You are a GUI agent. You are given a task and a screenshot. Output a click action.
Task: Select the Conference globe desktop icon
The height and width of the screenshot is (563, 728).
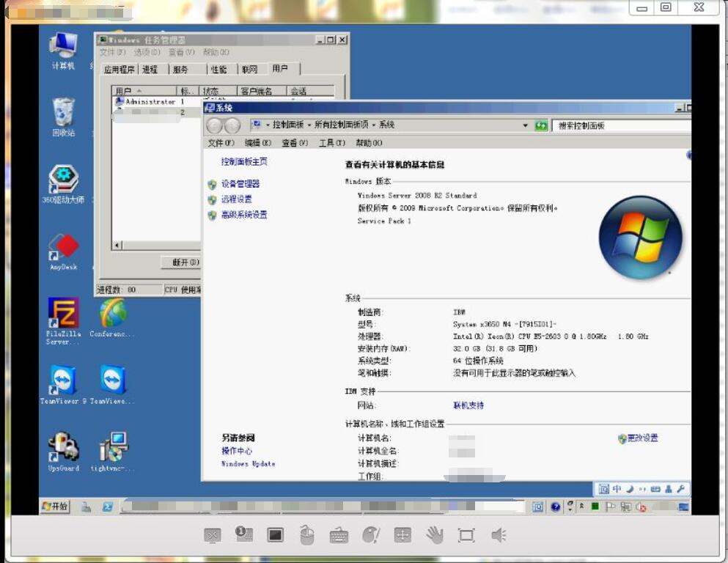112,318
